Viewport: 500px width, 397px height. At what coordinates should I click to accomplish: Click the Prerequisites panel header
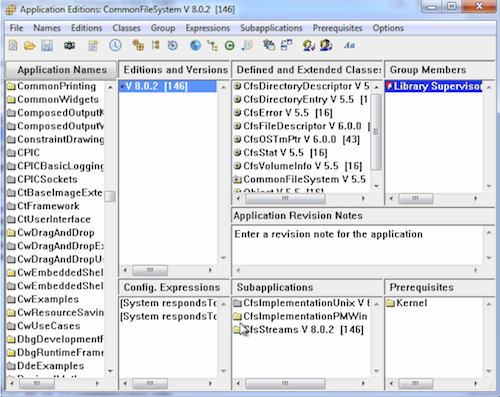[439, 287]
